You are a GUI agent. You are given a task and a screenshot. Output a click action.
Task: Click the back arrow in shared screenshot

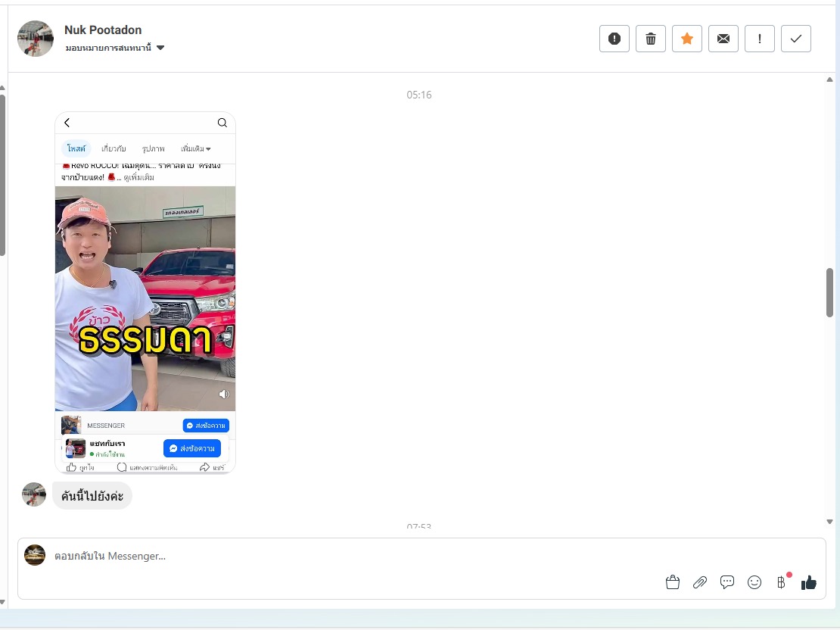click(67, 123)
